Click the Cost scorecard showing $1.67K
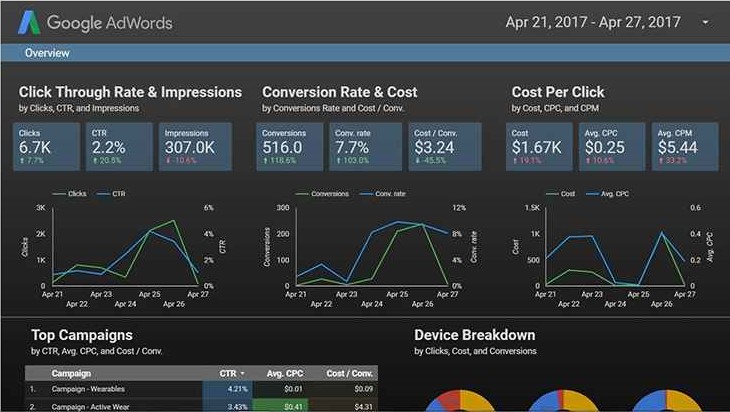Viewport: 730px width, 412px height. tap(541, 145)
